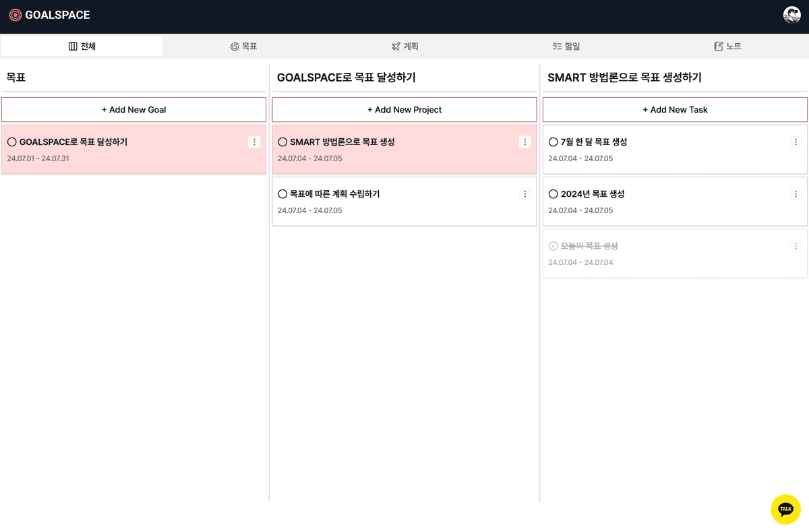809x532 pixels.
Task: Check off the 2024년 목표 생성 task
Action: [x=553, y=194]
